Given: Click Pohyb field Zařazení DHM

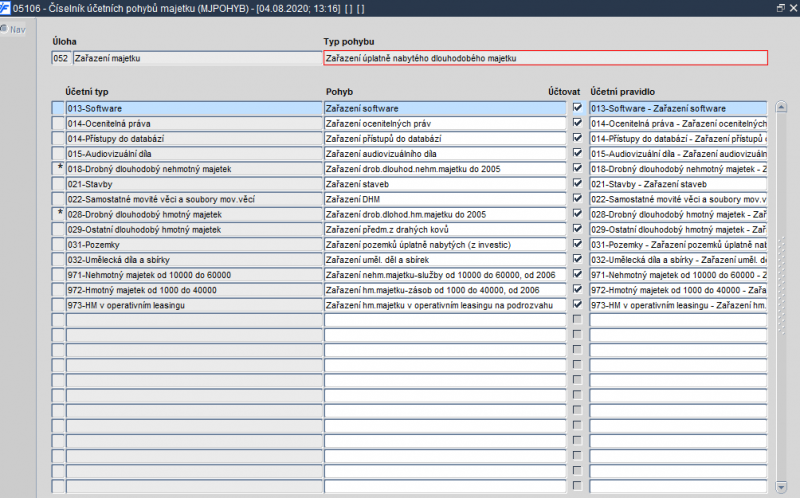Looking at the screenshot, I should (445, 199).
